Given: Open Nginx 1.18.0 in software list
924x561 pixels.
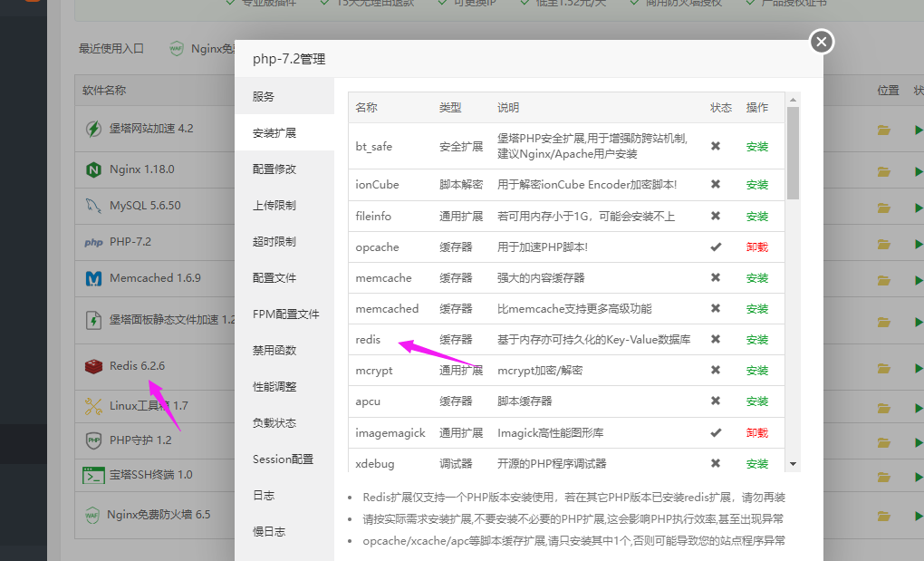Looking at the screenshot, I should (142, 169).
